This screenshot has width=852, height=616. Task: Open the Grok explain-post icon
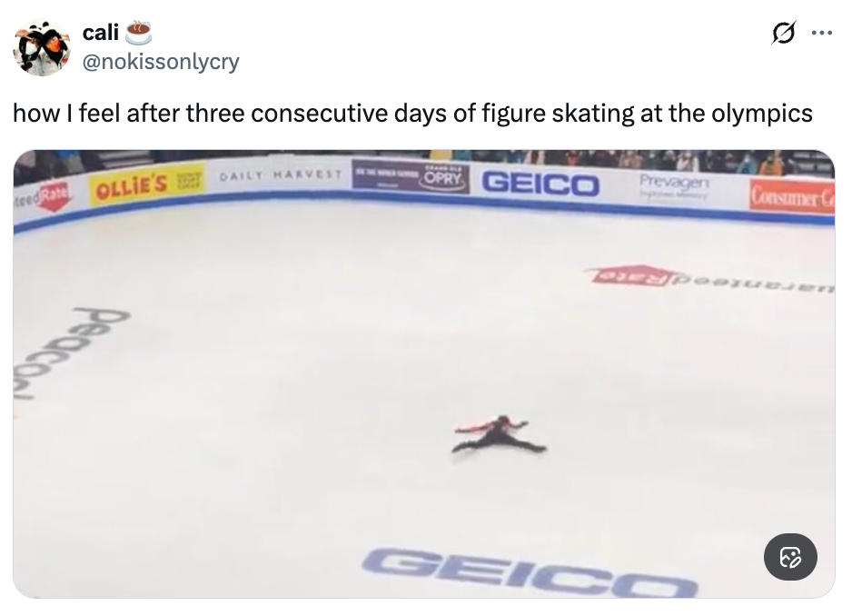(x=780, y=34)
